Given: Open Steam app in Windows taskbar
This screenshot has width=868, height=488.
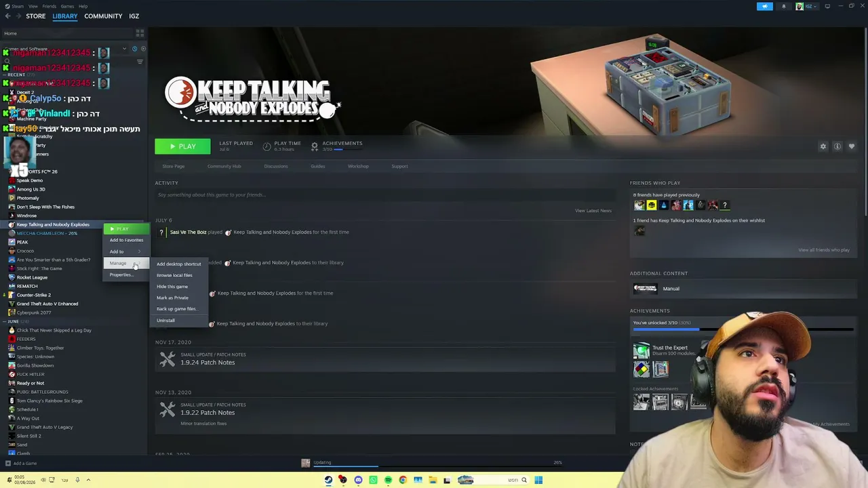Looking at the screenshot, I should point(328,480).
